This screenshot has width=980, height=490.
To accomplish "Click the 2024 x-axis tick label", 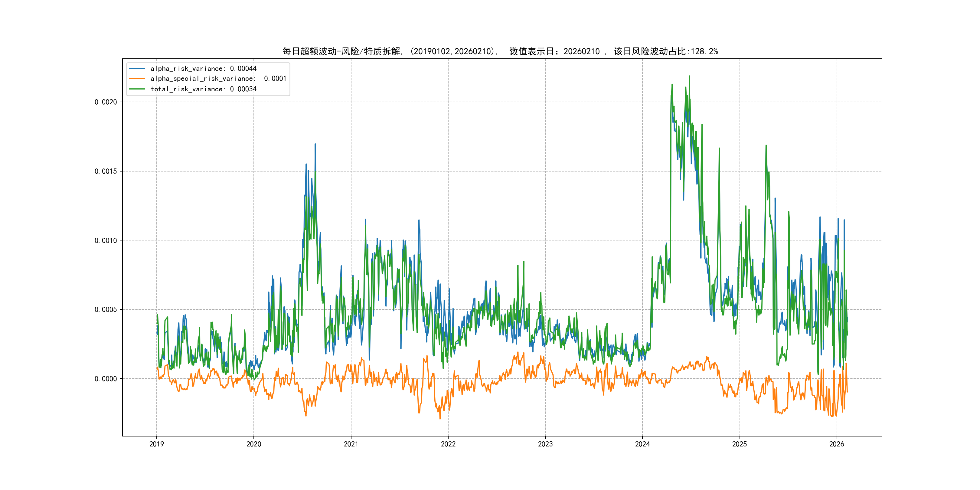I will coord(642,444).
